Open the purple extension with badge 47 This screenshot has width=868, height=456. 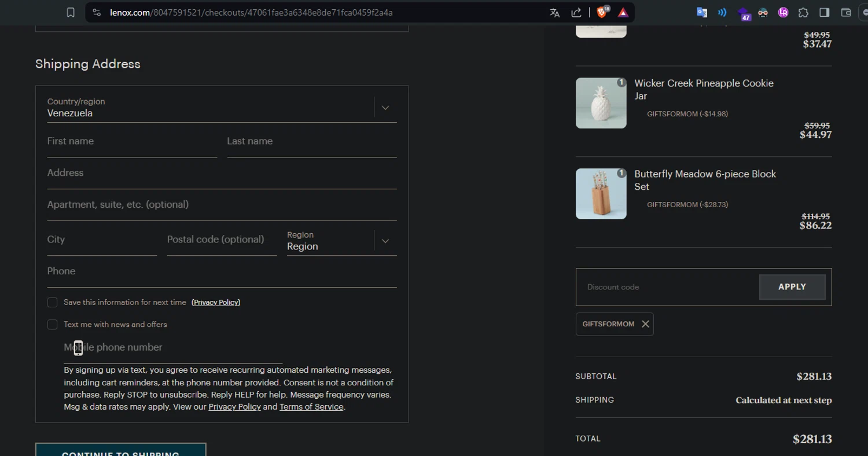(x=744, y=13)
